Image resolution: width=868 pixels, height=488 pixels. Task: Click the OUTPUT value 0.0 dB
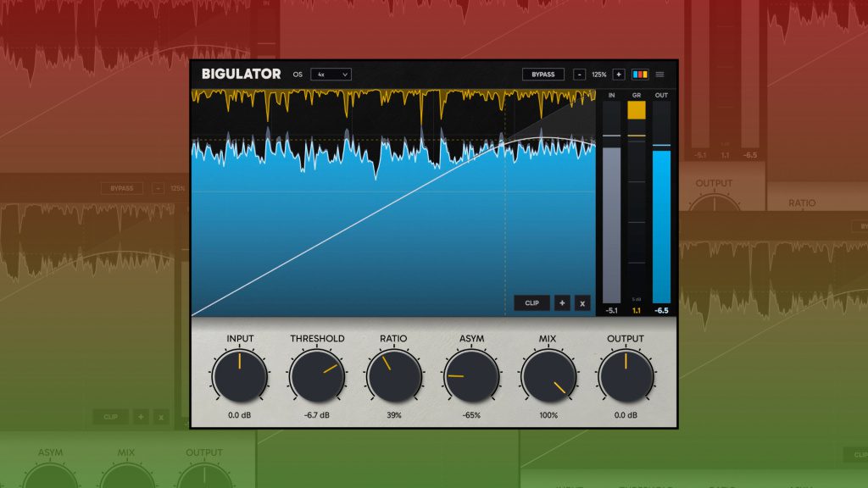[x=626, y=415]
